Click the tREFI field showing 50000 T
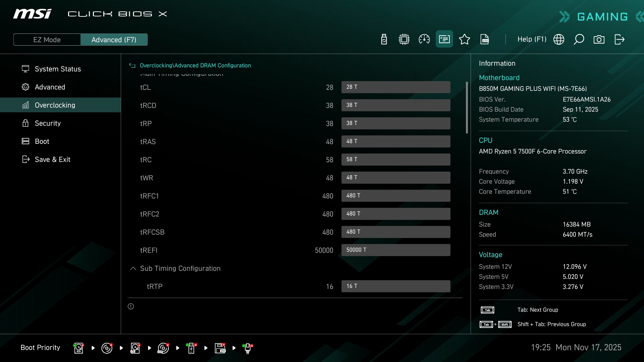Image resolution: width=644 pixels, height=362 pixels. pos(396,250)
